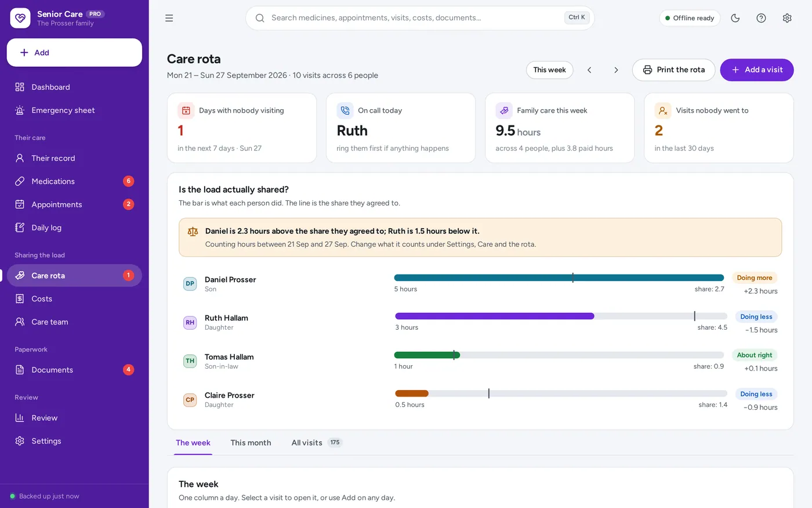Image resolution: width=812 pixels, height=508 pixels.
Task: Click the Care team people icon
Action: (x=20, y=322)
